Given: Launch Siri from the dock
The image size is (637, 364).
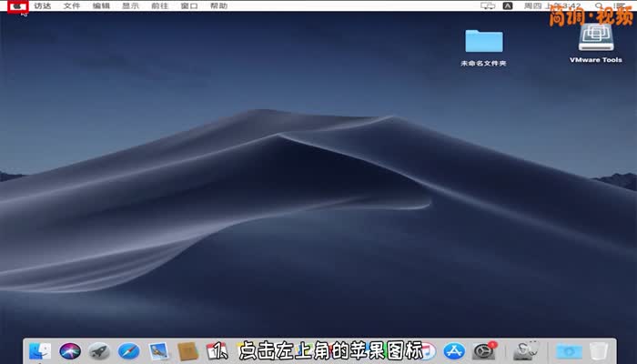Looking at the screenshot, I should (x=70, y=351).
